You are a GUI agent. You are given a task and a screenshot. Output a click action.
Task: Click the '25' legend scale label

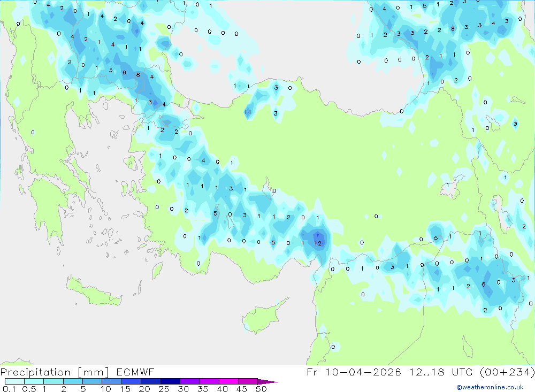click(164, 389)
